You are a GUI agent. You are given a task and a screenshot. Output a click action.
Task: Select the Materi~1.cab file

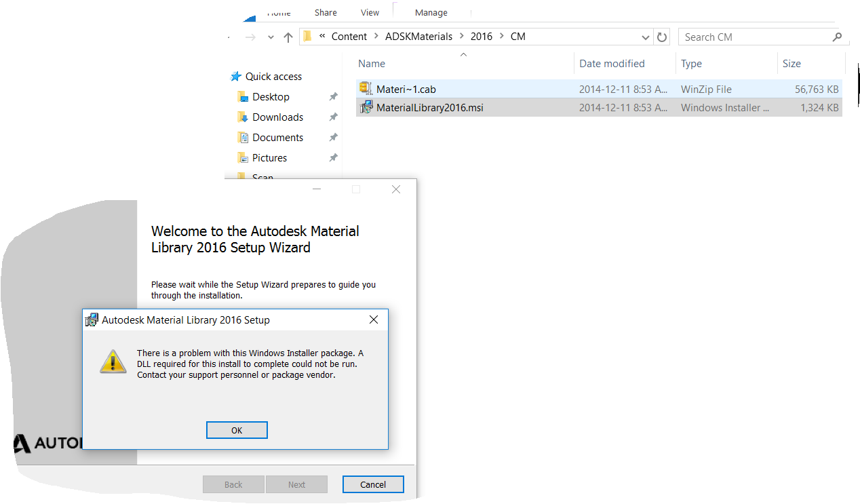pos(599,89)
